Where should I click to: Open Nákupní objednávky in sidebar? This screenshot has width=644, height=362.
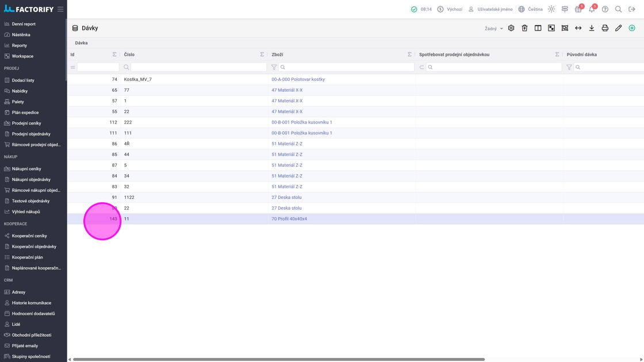pos(31,179)
